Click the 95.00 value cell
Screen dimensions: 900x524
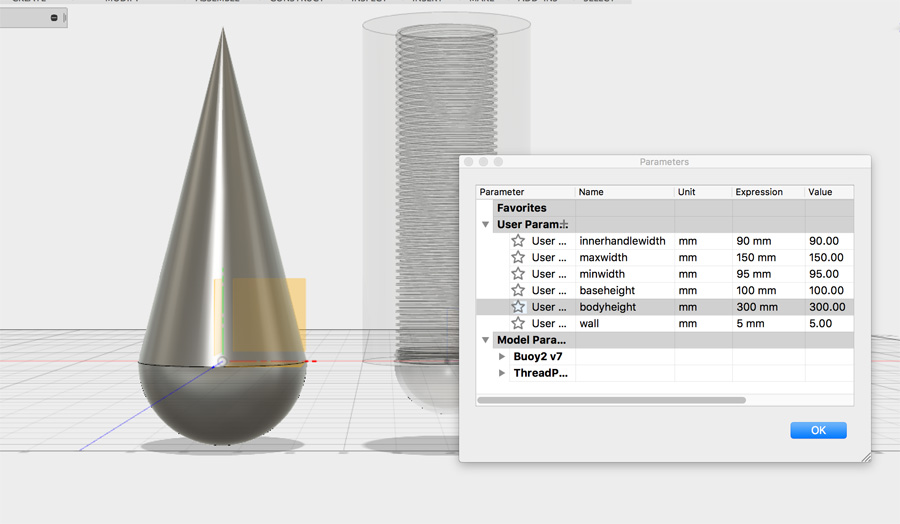click(x=829, y=274)
